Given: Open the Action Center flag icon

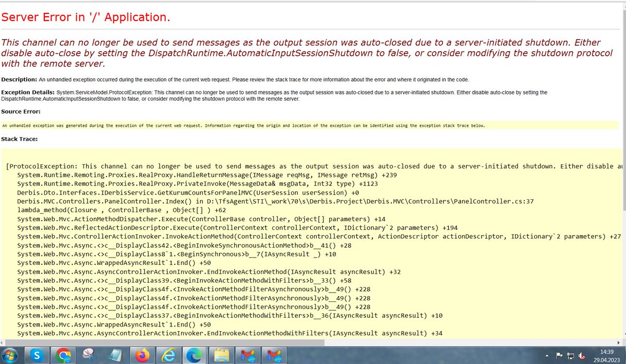Looking at the screenshot, I should (560, 356).
